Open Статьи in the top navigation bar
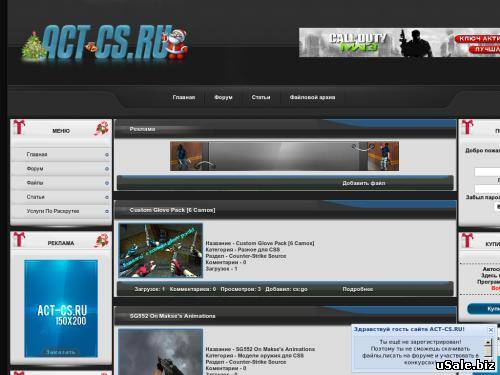The width and height of the screenshot is (500, 375). click(261, 97)
